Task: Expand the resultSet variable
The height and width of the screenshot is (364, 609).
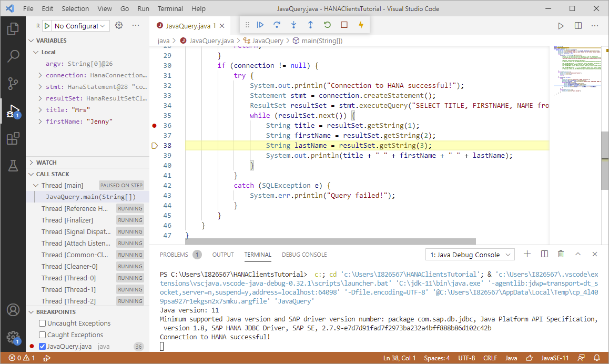Action: tap(40, 98)
